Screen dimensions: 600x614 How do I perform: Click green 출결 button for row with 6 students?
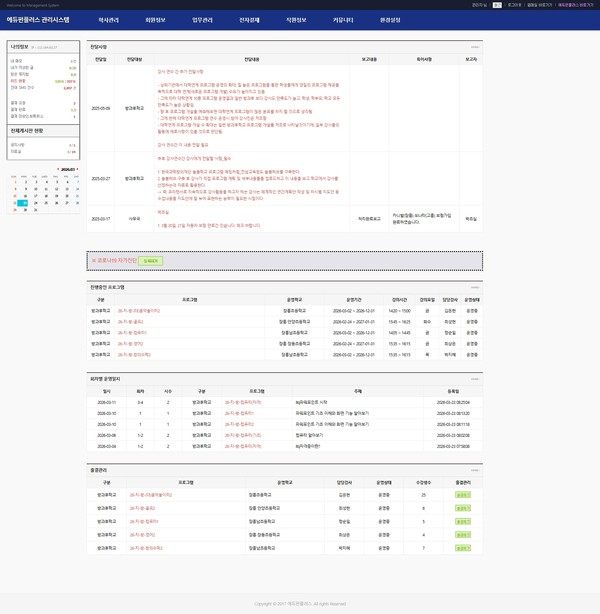pyautogui.click(x=463, y=508)
